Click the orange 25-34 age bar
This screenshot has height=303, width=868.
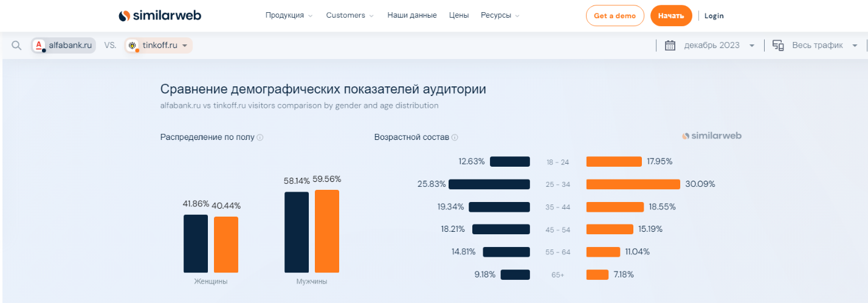(633, 184)
